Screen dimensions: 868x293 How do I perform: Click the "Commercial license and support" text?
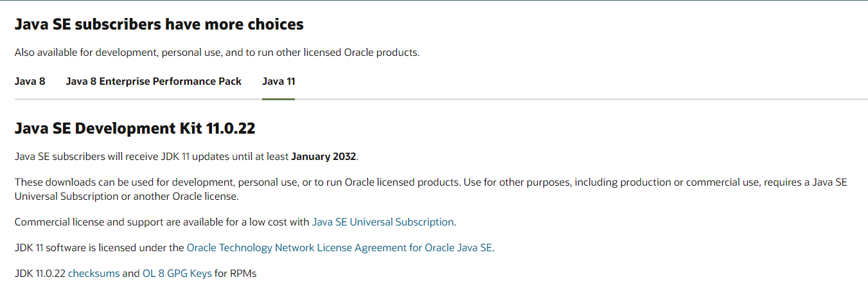[x=162, y=222]
